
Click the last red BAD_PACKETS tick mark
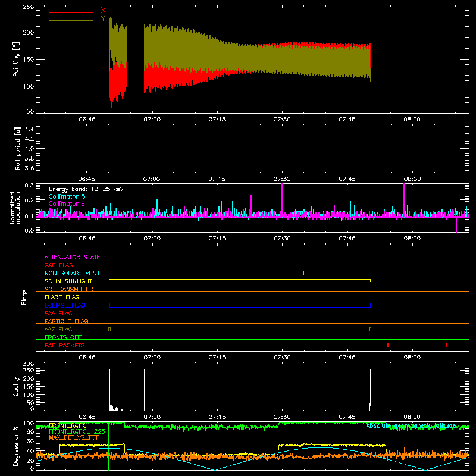[447, 345]
